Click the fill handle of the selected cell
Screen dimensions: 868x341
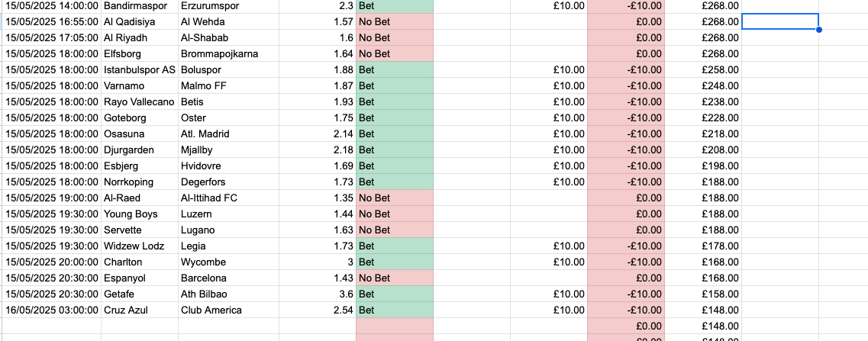(x=818, y=30)
